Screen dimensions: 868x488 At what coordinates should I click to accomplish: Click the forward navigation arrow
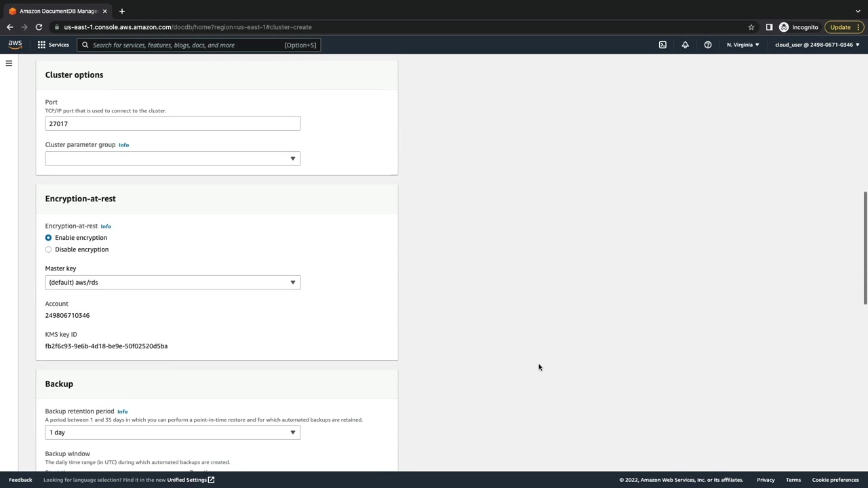(24, 27)
